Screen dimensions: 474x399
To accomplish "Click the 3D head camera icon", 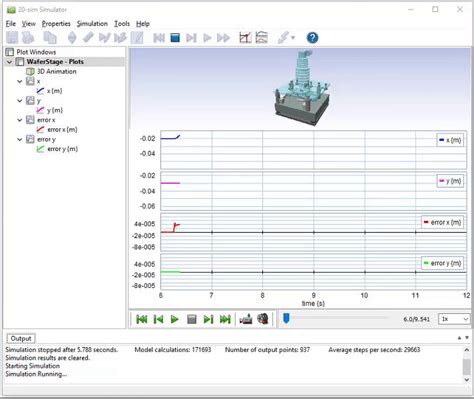I will (x=263, y=319).
